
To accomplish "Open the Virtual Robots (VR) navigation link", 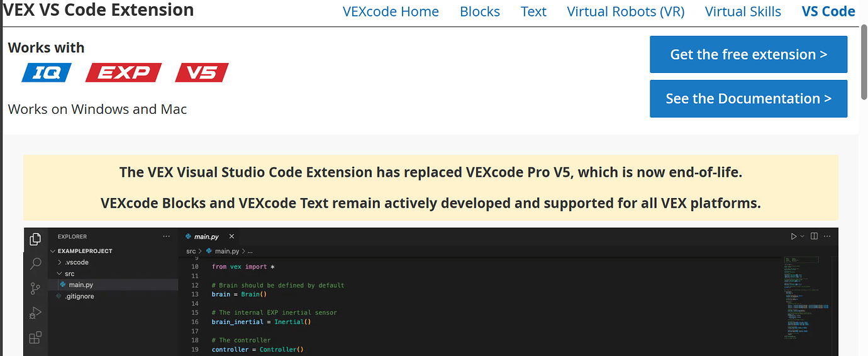I will (626, 11).
